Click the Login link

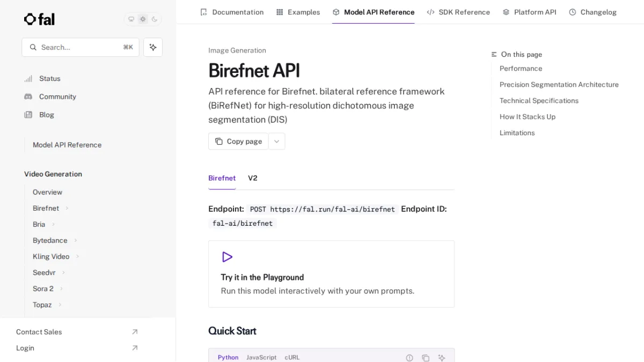point(25,348)
